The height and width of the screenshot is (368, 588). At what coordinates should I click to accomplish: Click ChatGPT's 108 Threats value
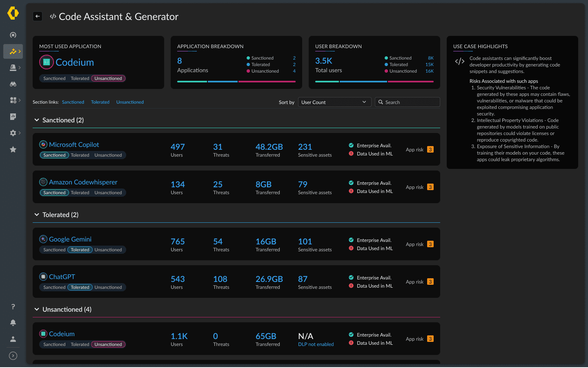[220, 279]
